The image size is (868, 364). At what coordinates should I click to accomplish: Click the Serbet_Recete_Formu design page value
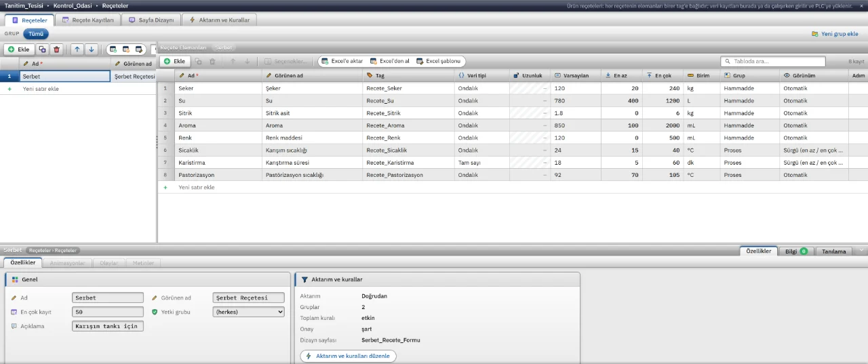tap(391, 340)
